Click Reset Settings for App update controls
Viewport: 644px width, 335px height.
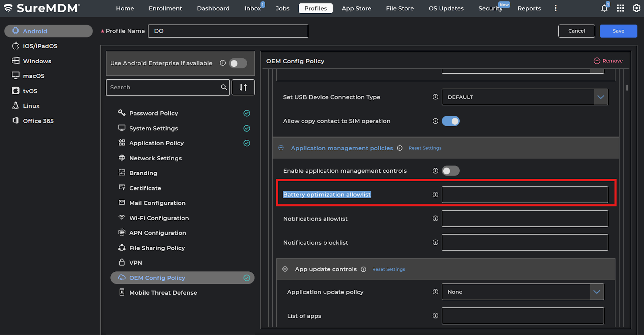[388, 269]
